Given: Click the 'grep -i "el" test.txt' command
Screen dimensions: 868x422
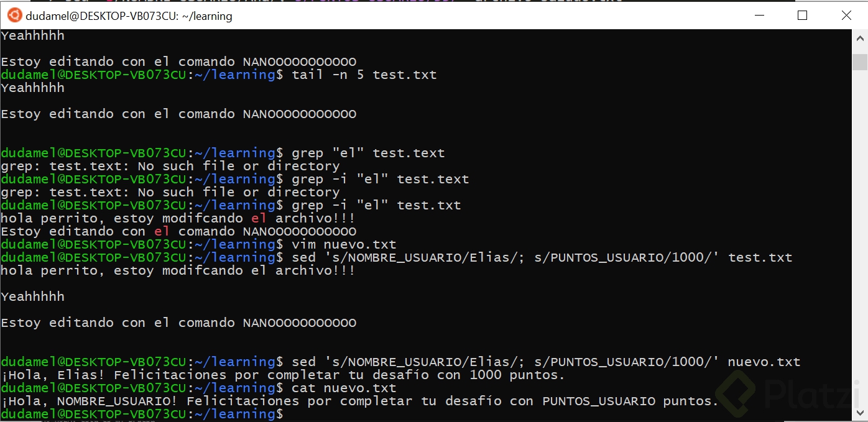Looking at the screenshot, I should tap(376, 205).
